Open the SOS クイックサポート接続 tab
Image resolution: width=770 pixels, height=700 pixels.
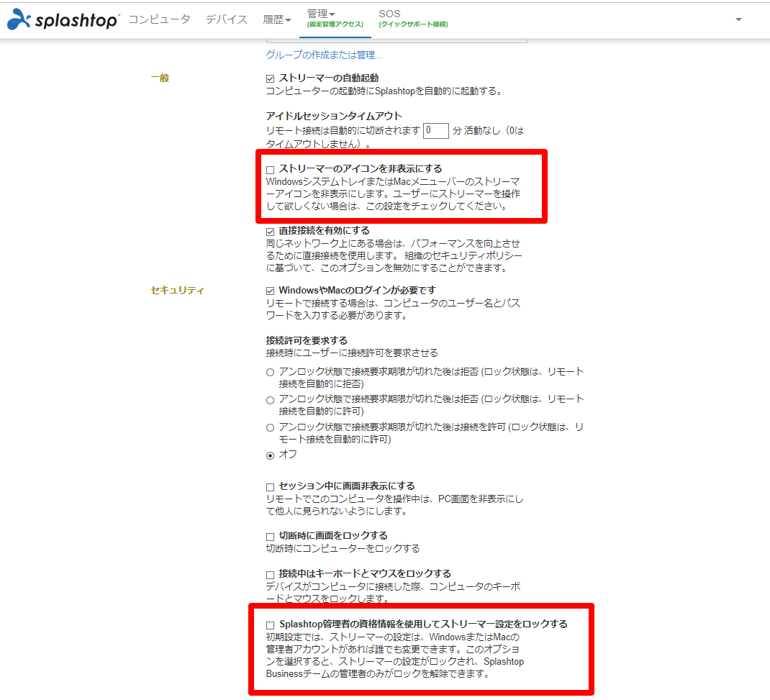point(413,19)
